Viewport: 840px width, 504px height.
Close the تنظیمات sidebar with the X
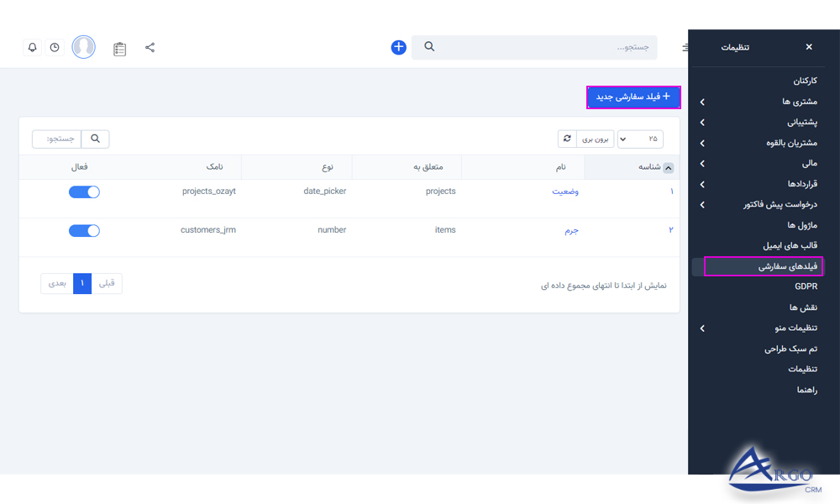coord(808,47)
